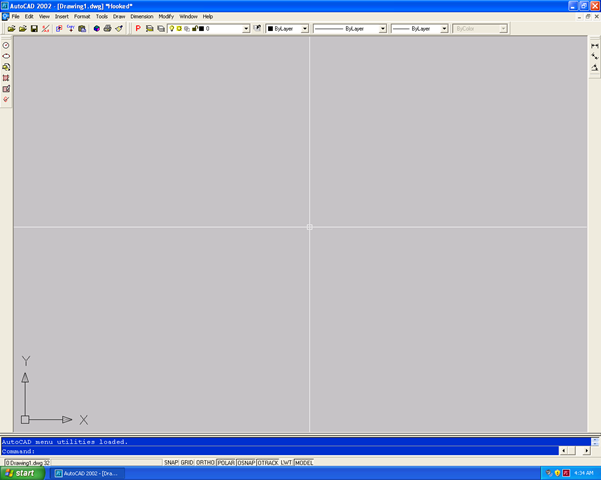The height and width of the screenshot is (480, 601).
Task: Toggle layer 0 sun freeze icon
Action: tap(179, 29)
